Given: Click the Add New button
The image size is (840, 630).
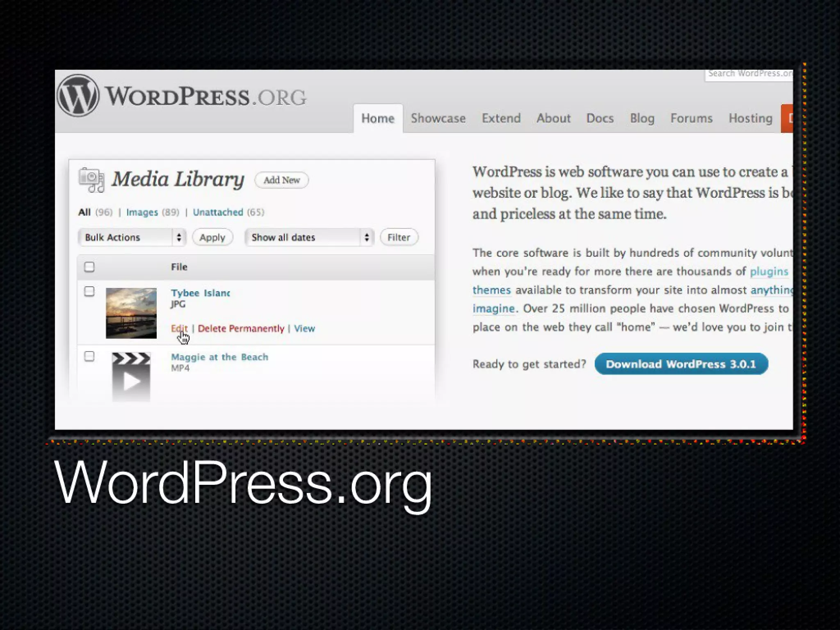Looking at the screenshot, I should 282,180.
